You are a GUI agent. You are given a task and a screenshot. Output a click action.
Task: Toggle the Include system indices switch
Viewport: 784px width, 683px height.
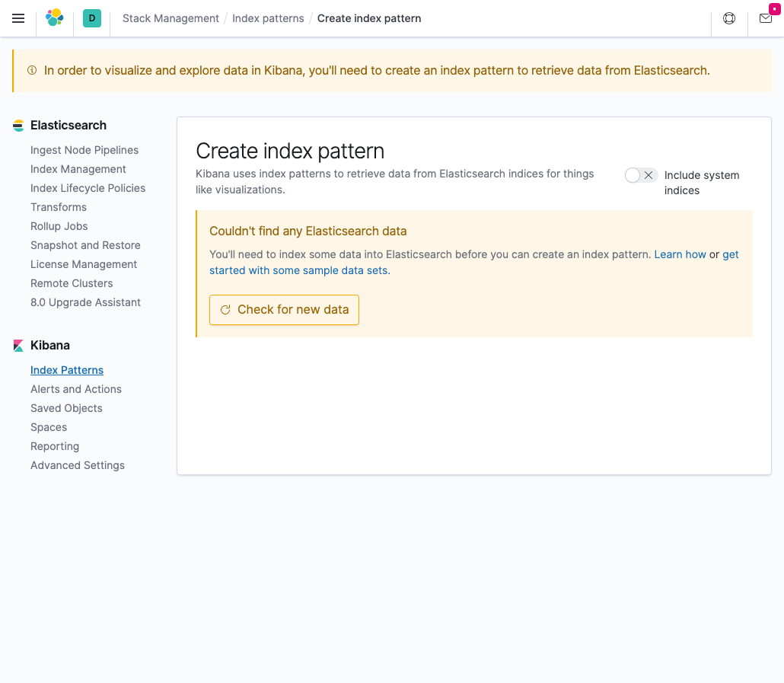[x=641, y=175]
